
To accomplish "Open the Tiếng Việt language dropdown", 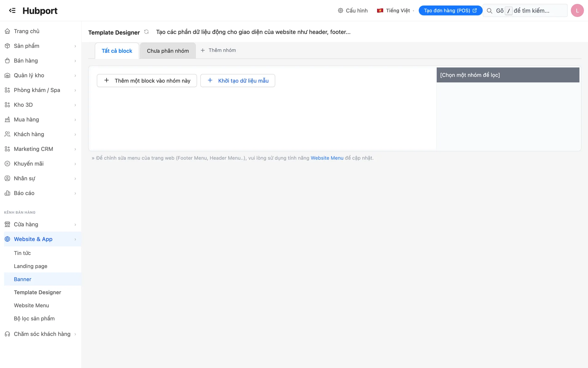I will [x=395, y=10].
